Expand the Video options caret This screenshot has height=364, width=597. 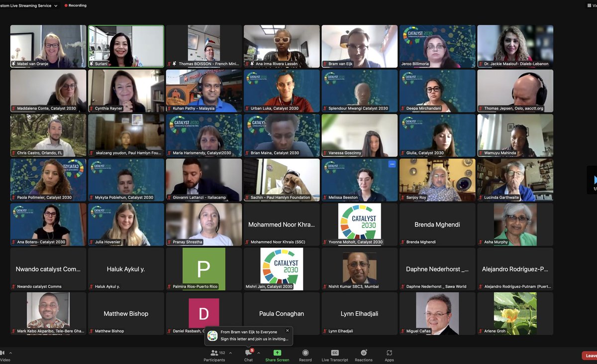pos(11,353)
